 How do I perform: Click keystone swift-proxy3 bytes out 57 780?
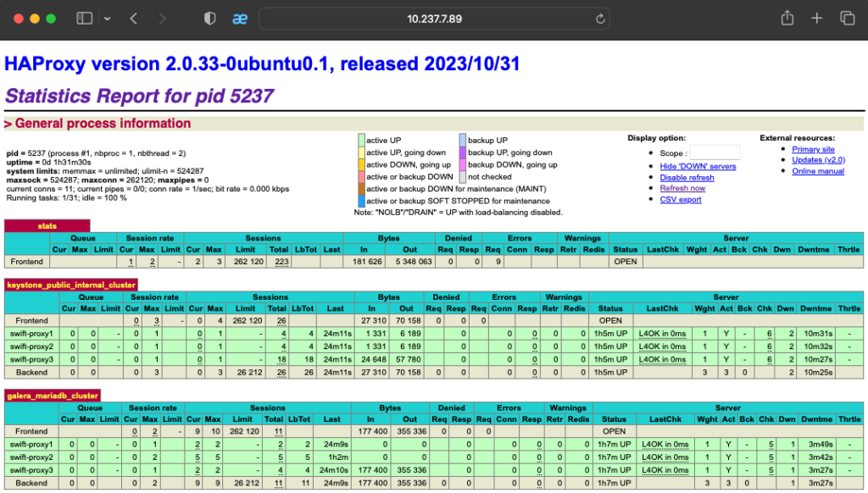pyautogui.click(x=408, y=359)
